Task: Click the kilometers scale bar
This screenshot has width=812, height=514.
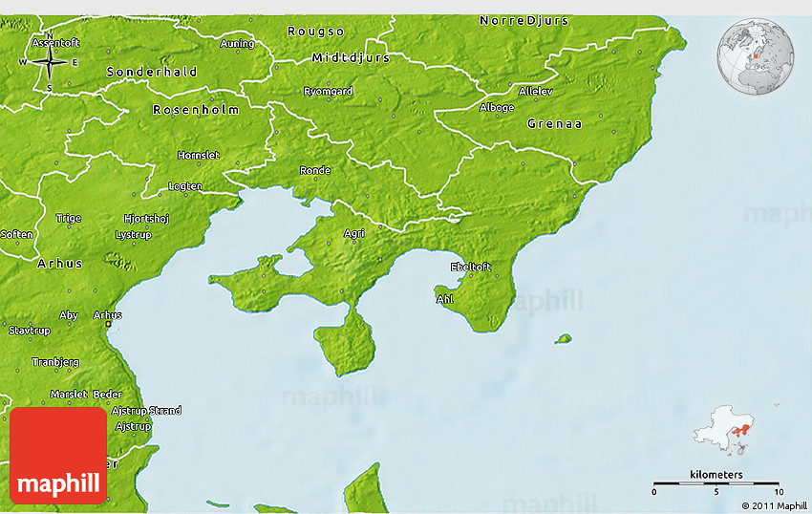Action: point(716,483)
